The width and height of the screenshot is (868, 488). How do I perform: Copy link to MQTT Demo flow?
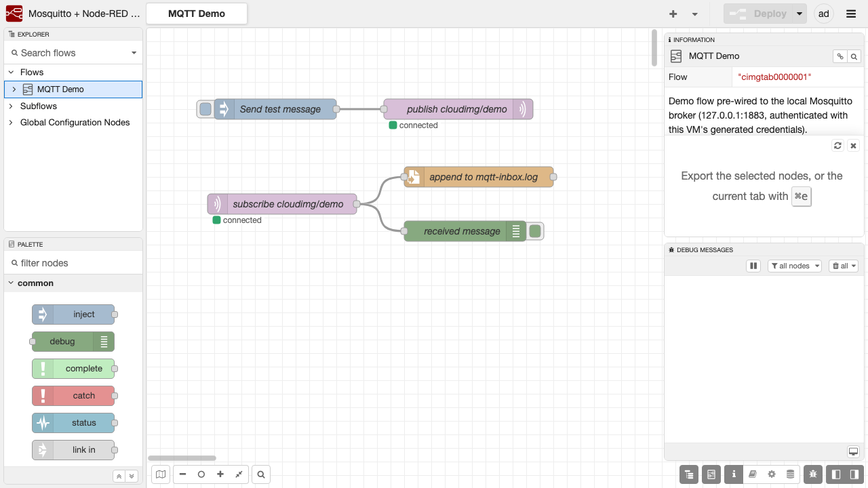[x=840, y=56]
